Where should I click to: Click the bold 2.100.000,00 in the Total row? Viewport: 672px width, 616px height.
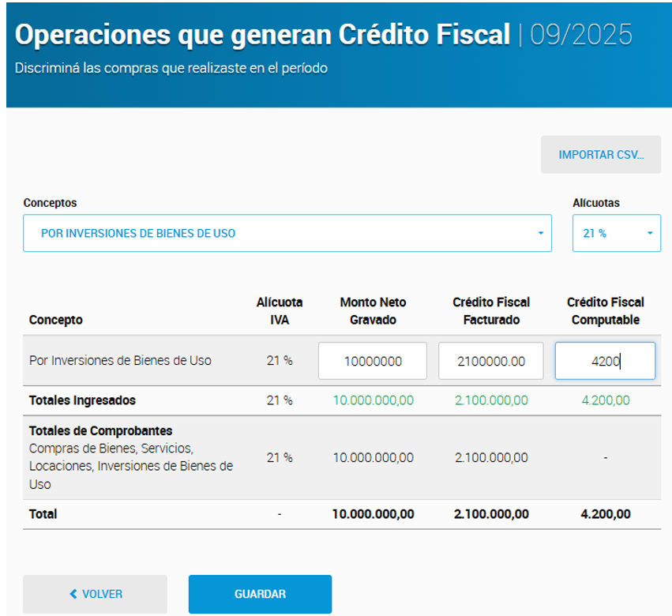tap(490, 514)
